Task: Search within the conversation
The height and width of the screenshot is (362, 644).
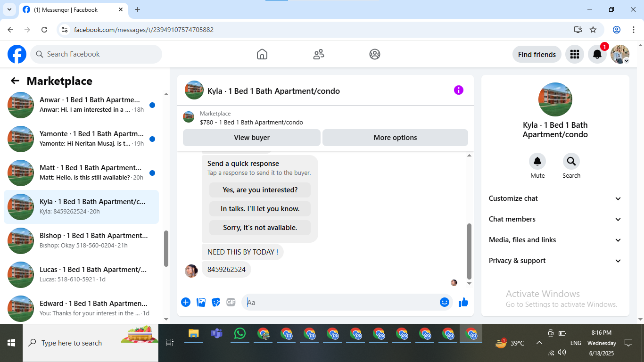Action: point(571,161)
